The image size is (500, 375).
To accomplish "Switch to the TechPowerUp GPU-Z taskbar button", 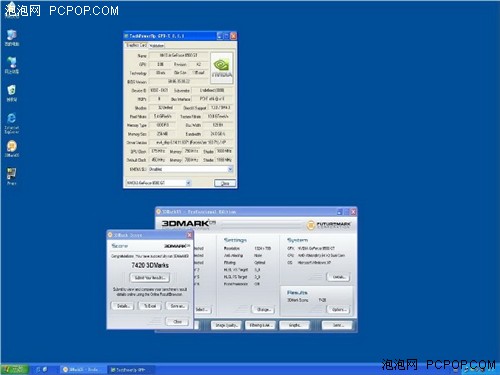I will coord(131,369).
